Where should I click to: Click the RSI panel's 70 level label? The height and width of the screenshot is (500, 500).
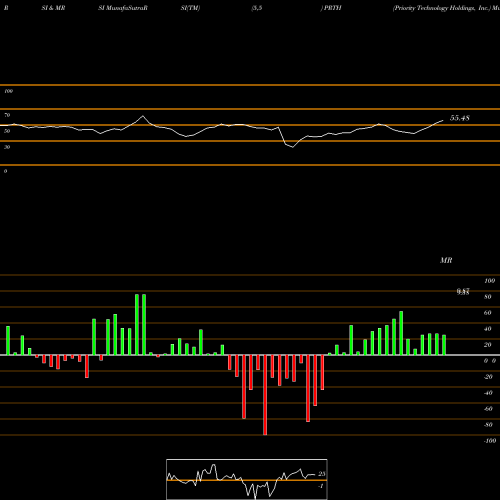(7, 115)
